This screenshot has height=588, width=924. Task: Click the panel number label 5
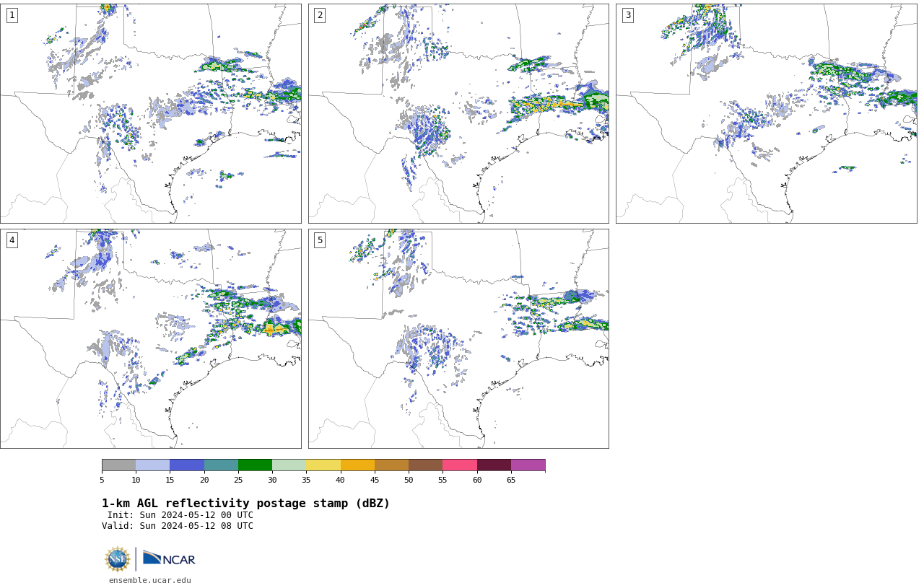(x=320, y=240)
